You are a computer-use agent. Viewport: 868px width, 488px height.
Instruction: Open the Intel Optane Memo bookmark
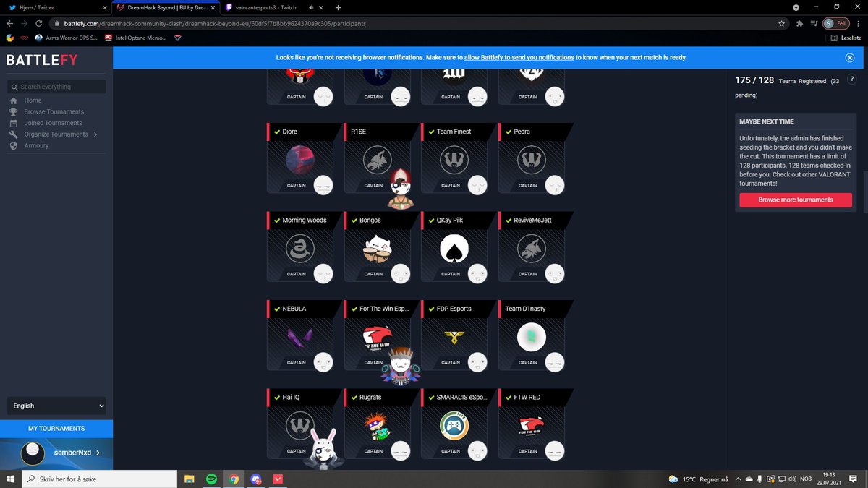[137, 37]
